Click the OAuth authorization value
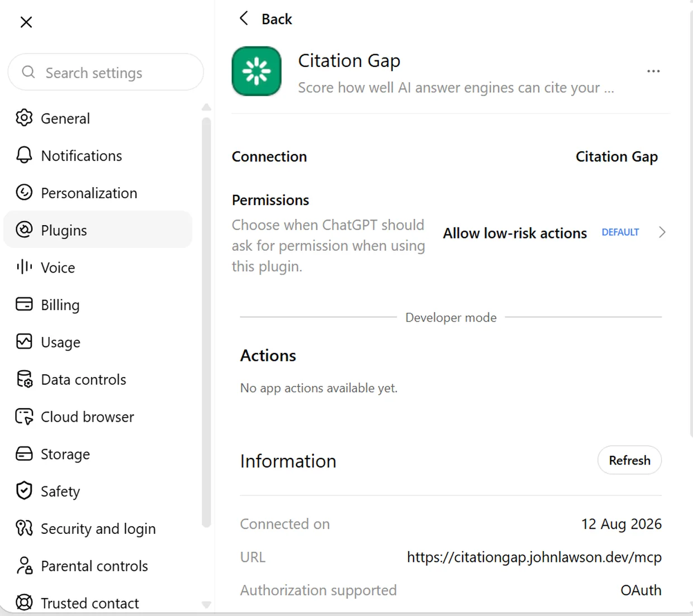The width and height of the screenshot is (693, 616). click(641, 590)
